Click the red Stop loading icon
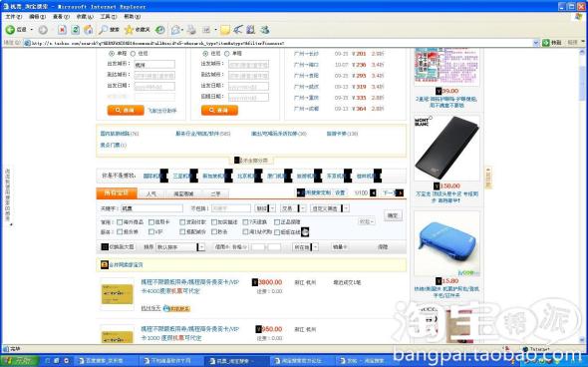 [x=62, y=30]
